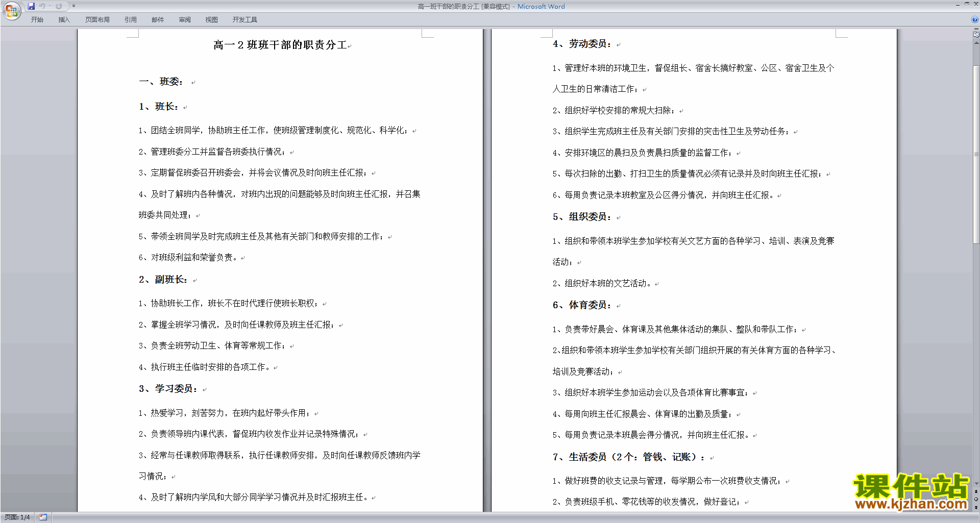980x523 pixels.
Task: Click the heading 一、班委
Action: tap(161, 82)
